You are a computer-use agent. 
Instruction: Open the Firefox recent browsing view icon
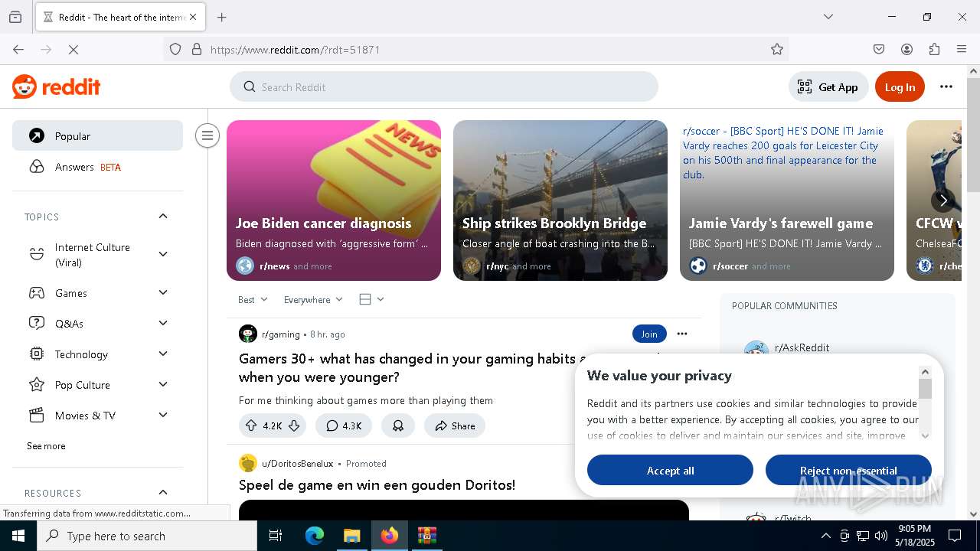point(15,17)
